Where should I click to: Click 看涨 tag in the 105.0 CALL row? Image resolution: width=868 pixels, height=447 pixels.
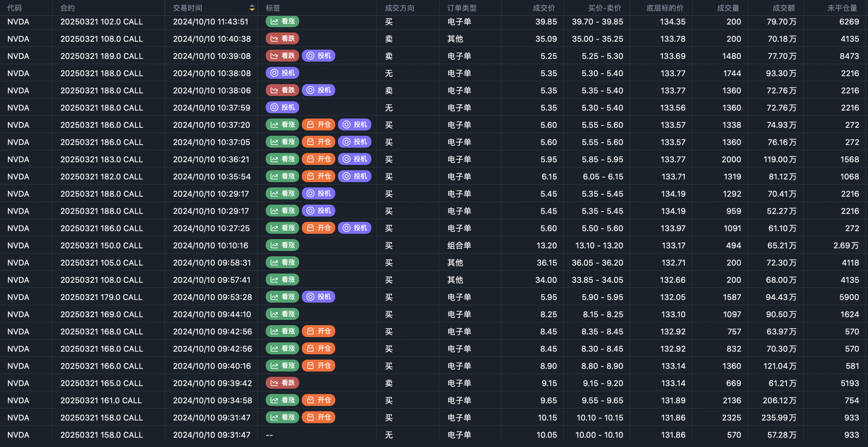[282, 263]
